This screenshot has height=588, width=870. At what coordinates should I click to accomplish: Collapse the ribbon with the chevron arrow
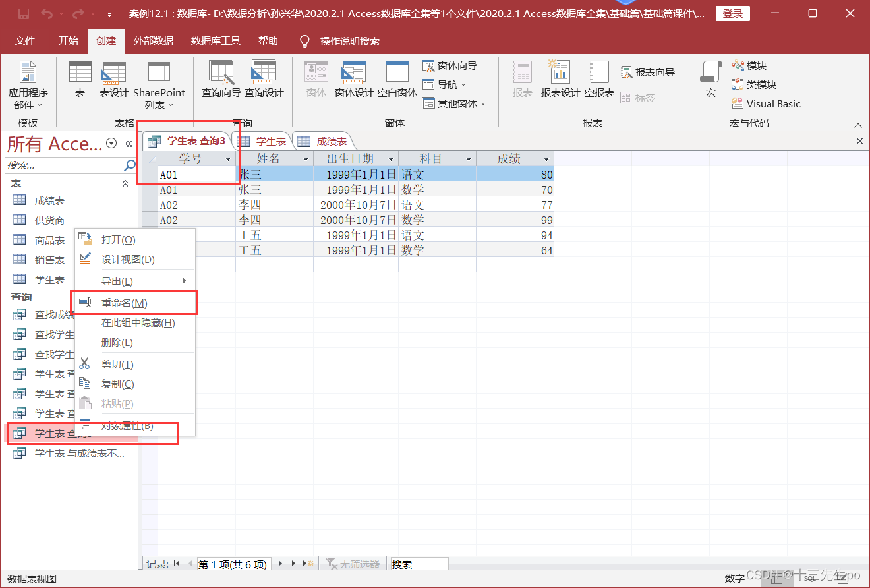pos(858,125)
